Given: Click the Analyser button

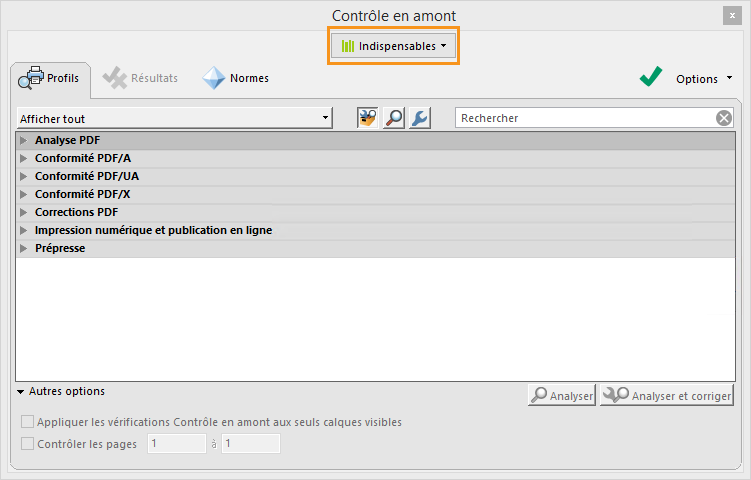Looking at the screenshot, I should coord(562,395).
